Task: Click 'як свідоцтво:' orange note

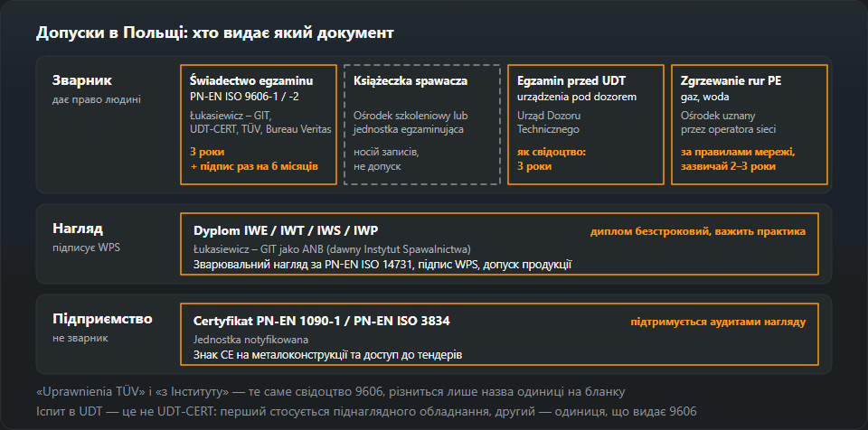Action: (x=551, y=152)
